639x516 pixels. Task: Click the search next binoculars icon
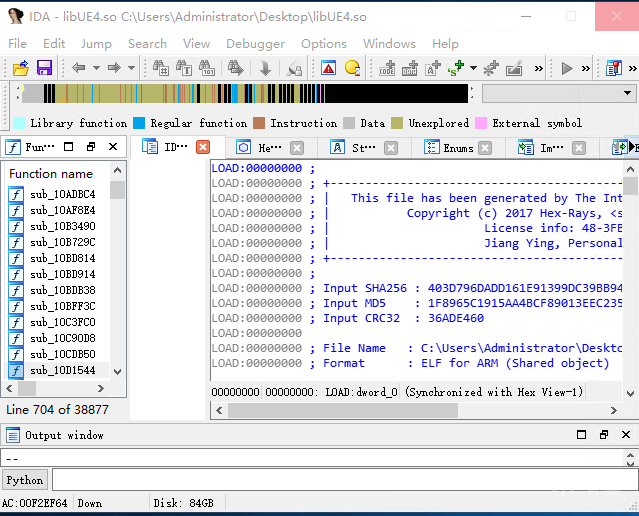[x=236, y=68]
